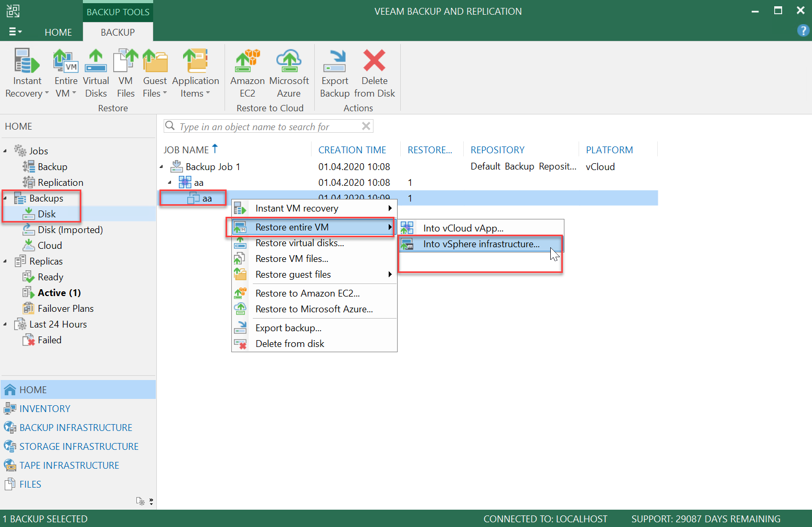The height and width of the screenshot is (527, 812).
Task: Choose Export backup... context entry
Action: (x=314, y=328)
